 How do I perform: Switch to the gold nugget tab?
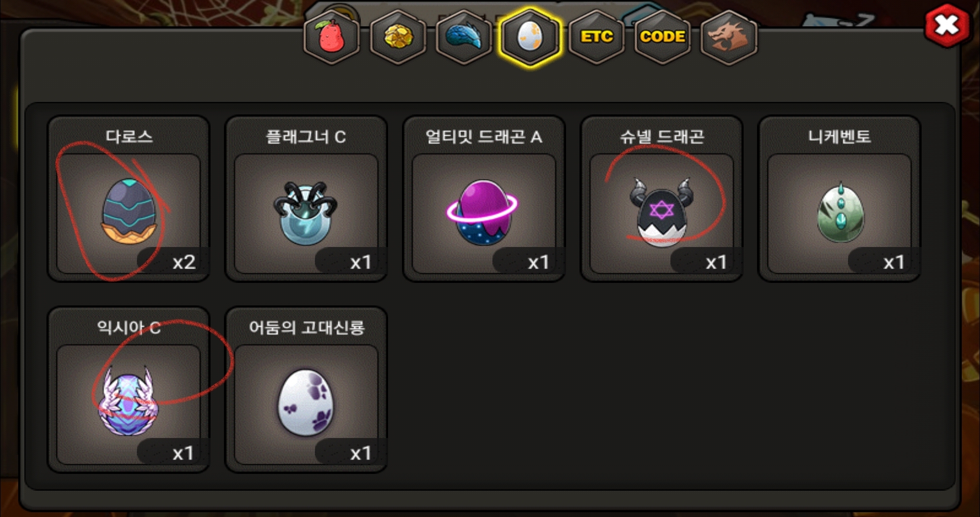point(398,37)
